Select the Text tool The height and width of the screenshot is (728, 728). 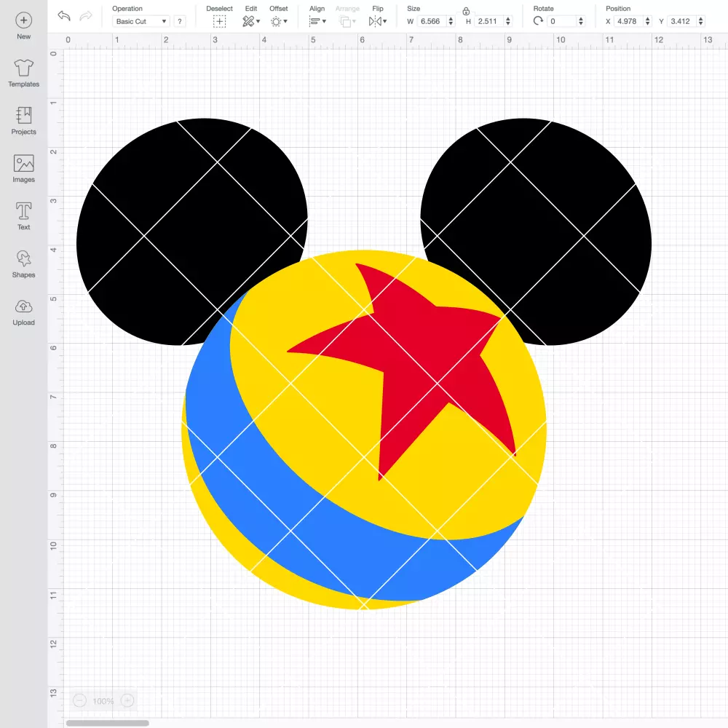tap(24, 216)
